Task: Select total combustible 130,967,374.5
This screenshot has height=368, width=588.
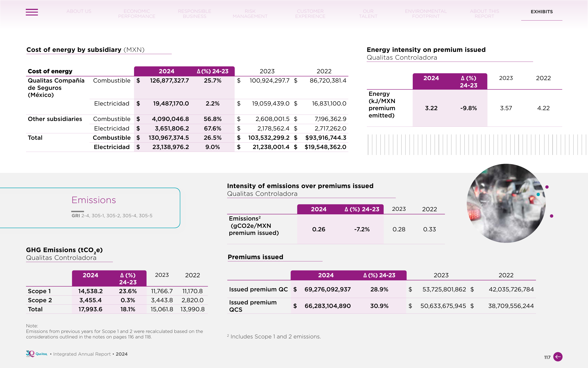Action: (x=169, y=138)
